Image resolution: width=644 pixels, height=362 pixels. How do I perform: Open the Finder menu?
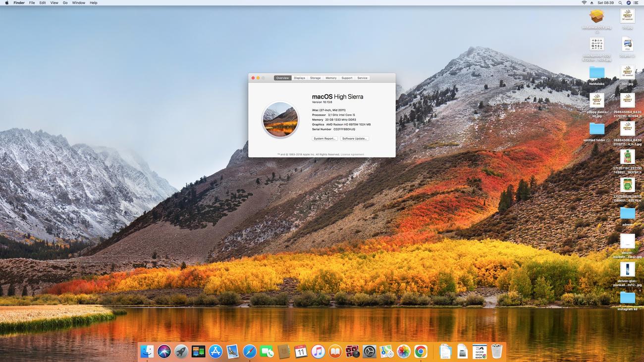(19, 3)
